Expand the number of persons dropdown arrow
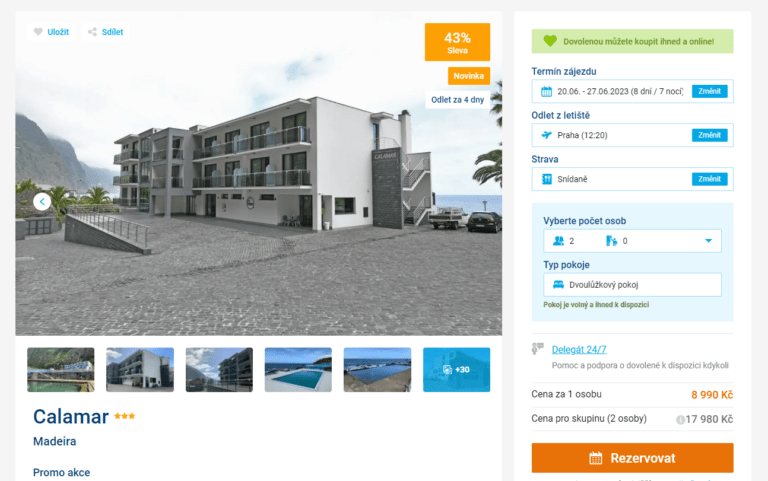The image size is (768, 481). pos(708,240)
